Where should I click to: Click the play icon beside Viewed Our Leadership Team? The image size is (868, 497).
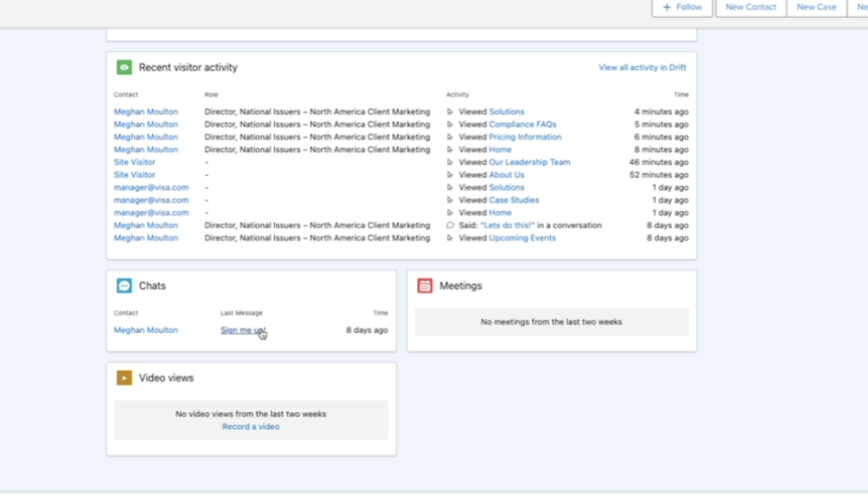[450, 162]
